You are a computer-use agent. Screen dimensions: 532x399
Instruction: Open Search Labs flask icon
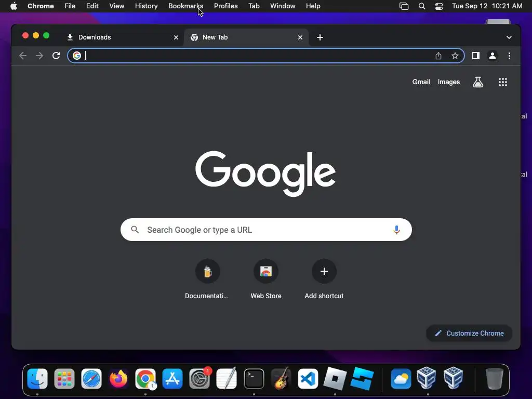[x=478, y=82]
